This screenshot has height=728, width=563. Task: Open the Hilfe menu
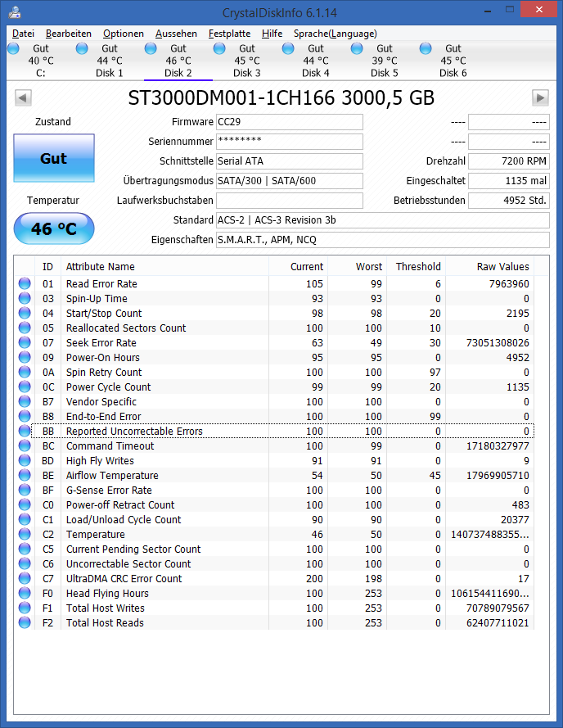(272, 34)
